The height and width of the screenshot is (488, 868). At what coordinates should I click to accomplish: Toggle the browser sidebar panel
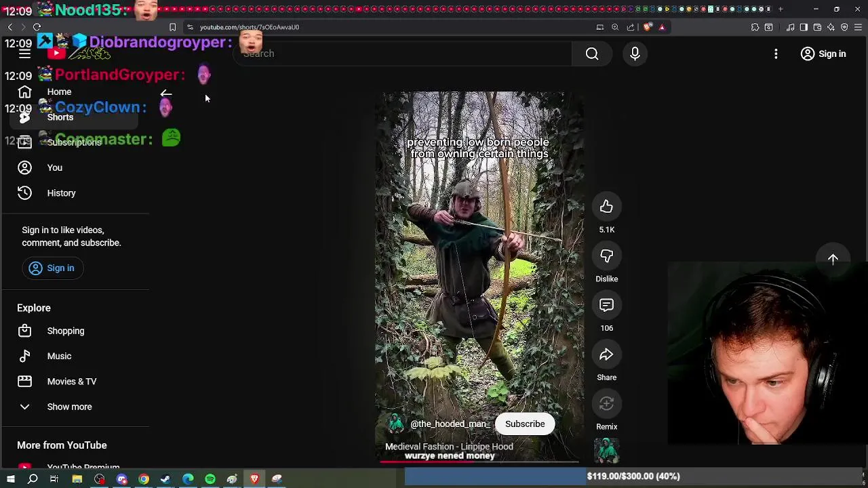[x=804, y=27]
